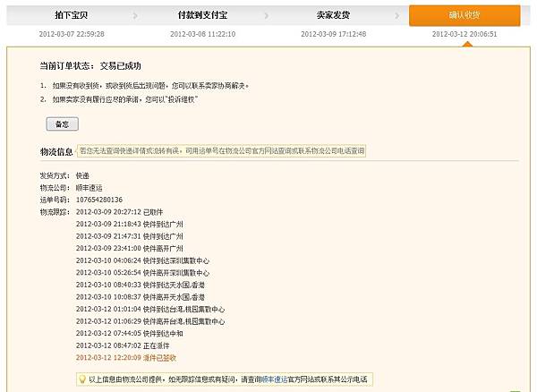Screen dimensions: 537x392
Task: Click the 物流公司 value 顺丰速运
Action: click(x=89, y=188)
